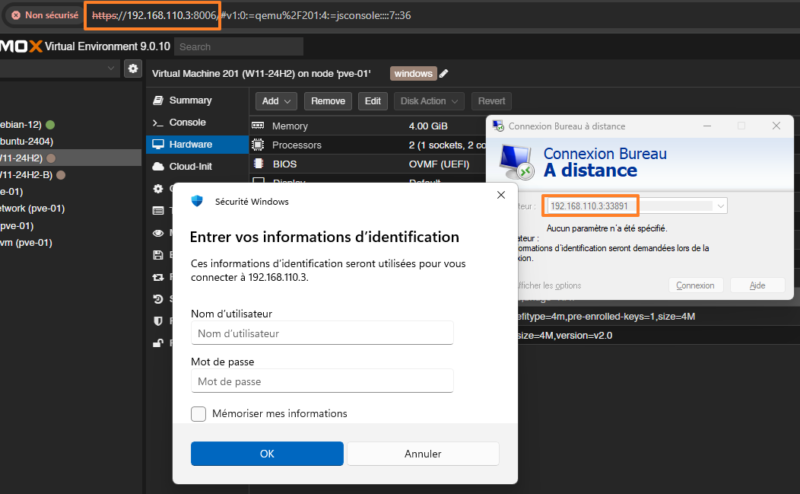The height and width of the screenshot is (494, 800).
Task: Click Annuler to cancel the credentials dialog
Action: 422,454
